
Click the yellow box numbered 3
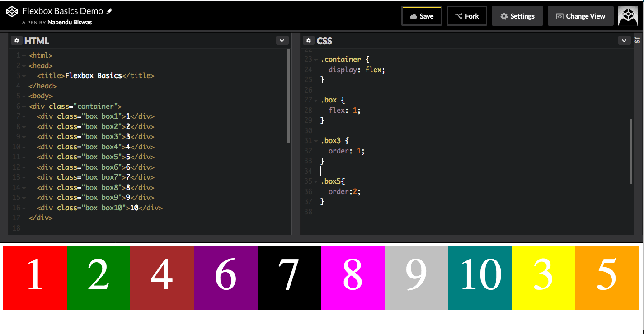point(544,278)
